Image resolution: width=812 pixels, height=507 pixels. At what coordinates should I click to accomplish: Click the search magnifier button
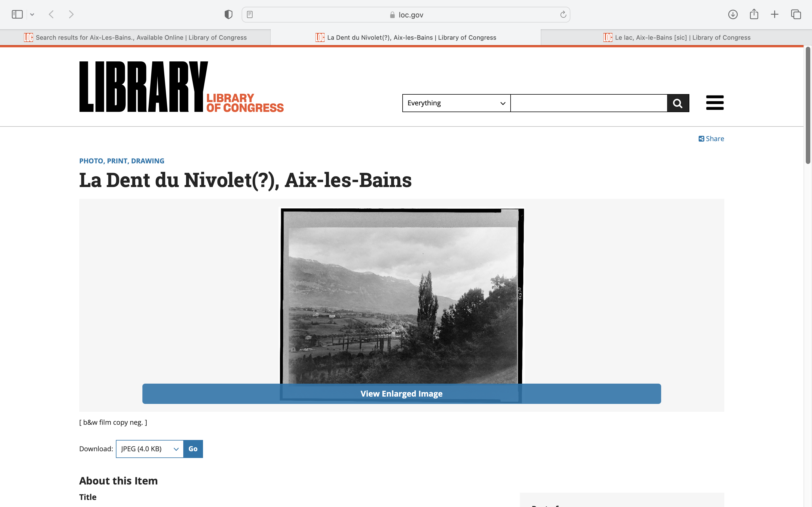678,103
